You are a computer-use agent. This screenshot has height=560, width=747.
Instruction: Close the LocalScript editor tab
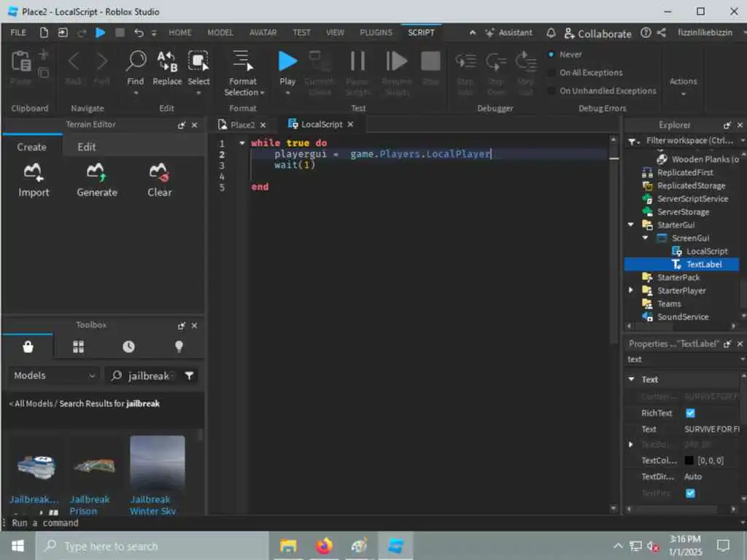pyautogui.click(x=351, y=124)
